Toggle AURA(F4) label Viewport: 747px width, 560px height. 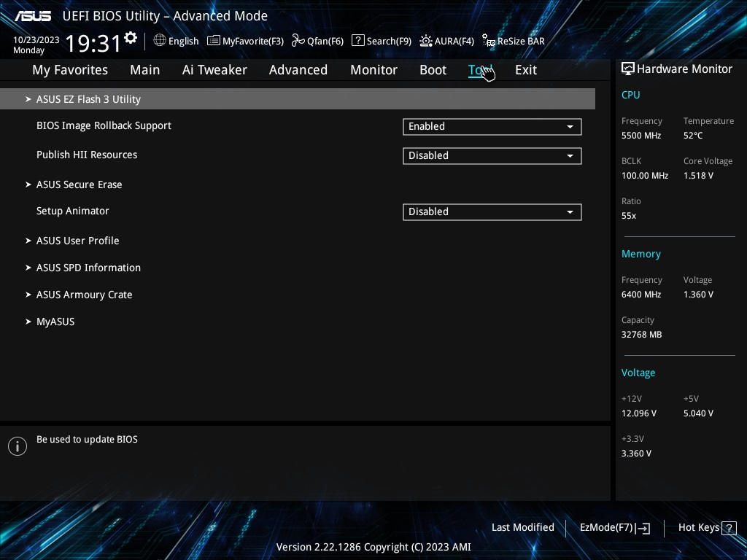(454, 42)
